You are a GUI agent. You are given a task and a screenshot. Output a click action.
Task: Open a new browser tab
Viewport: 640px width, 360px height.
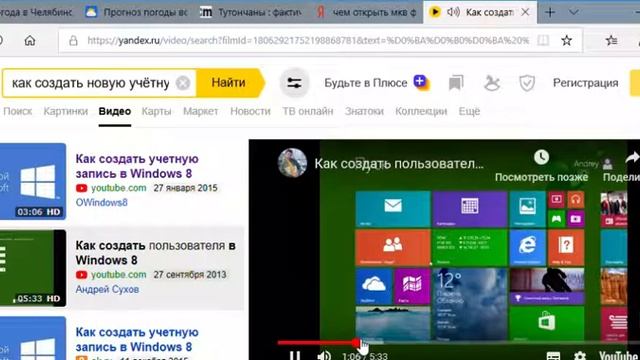point(550,12)
